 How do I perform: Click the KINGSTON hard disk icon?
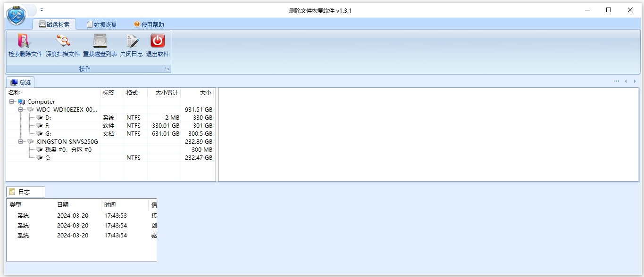tap(30, 141)
